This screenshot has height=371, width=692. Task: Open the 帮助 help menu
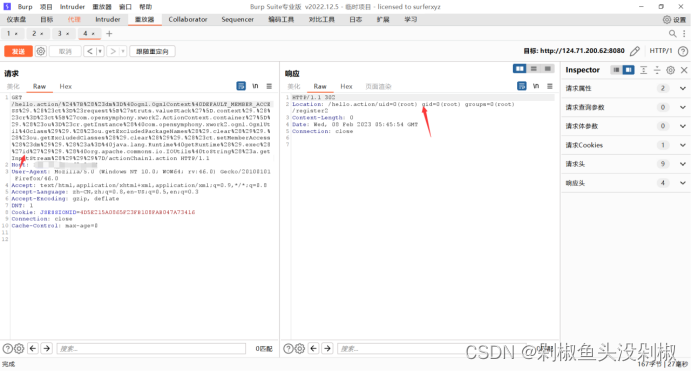[146, 7]
